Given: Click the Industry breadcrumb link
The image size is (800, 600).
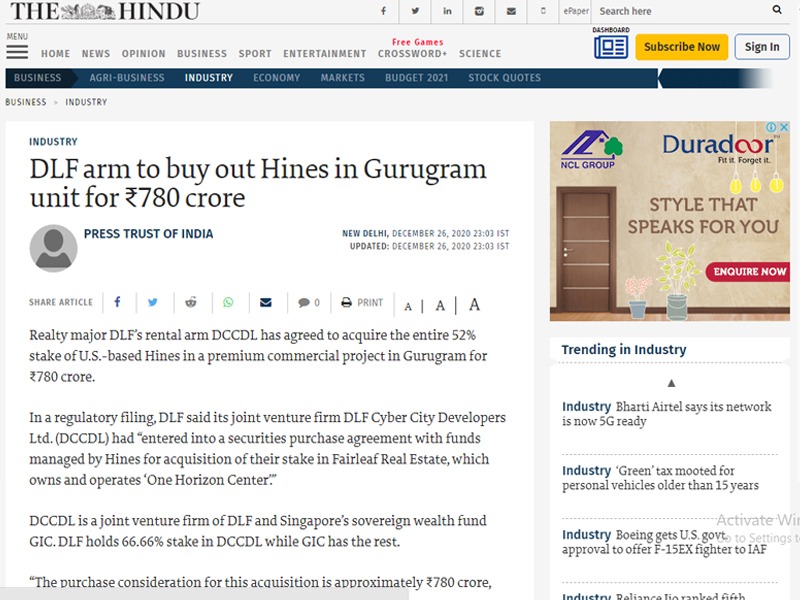Looking at the screenshot, I should click(86, 102).
